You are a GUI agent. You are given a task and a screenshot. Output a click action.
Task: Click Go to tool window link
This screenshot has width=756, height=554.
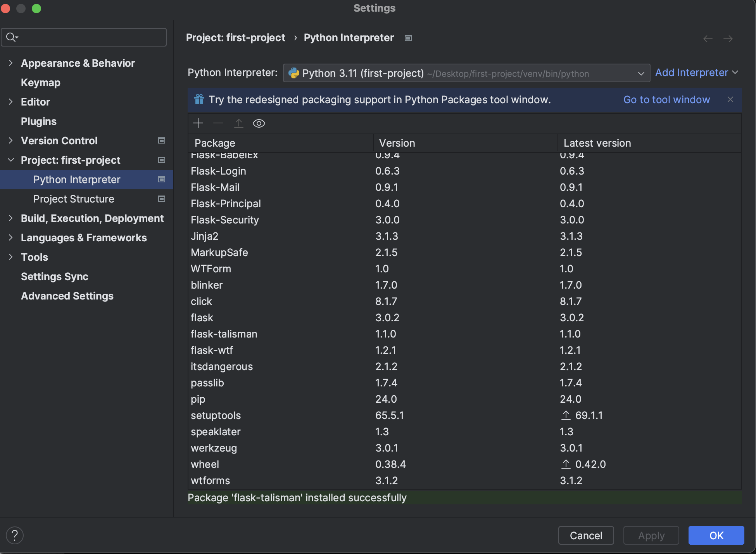[x=667, y=100]
